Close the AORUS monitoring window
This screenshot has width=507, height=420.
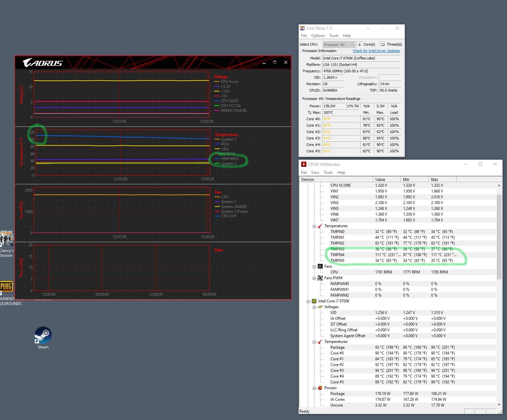[x=285, y=62]
